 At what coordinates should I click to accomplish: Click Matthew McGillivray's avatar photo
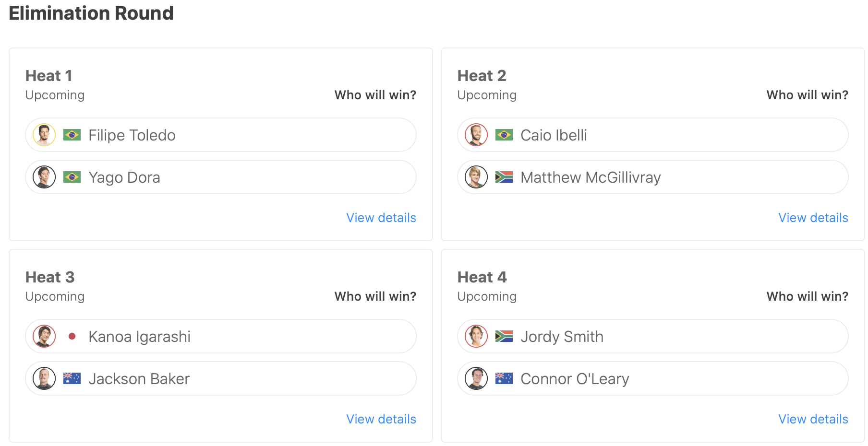point(476,177)
